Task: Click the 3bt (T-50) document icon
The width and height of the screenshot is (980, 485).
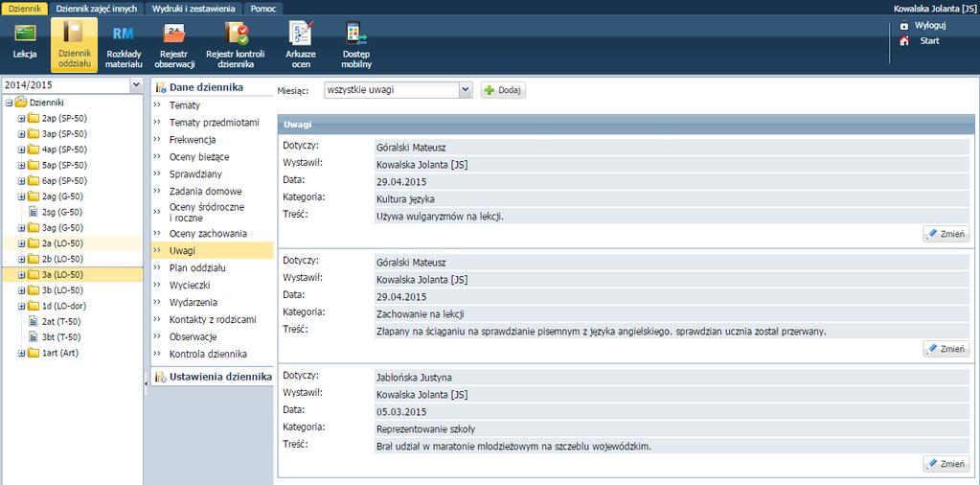Action: (34, 336)
